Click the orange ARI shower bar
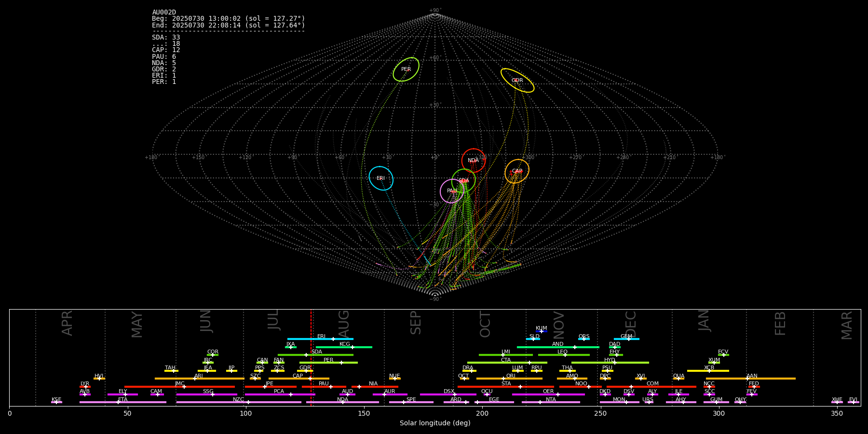The height and width of the screenshot is (434, 868). [200, 379]
